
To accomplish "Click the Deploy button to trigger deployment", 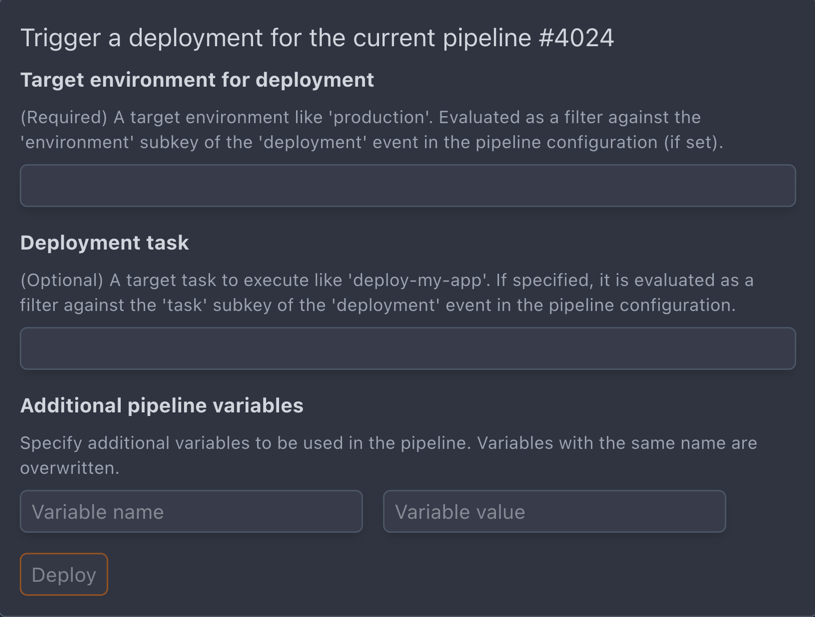I will coord(63,574).
